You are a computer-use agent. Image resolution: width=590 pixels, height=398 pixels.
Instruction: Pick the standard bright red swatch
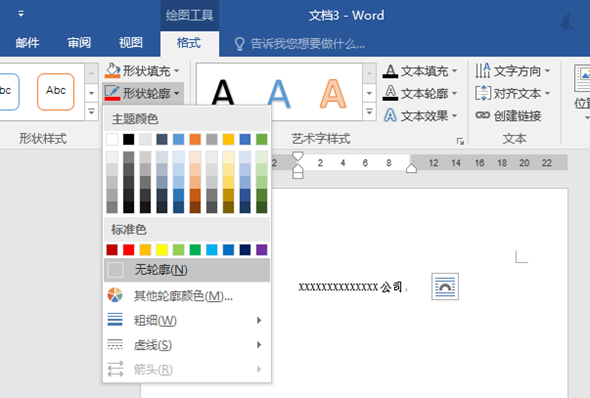[129, 250]
